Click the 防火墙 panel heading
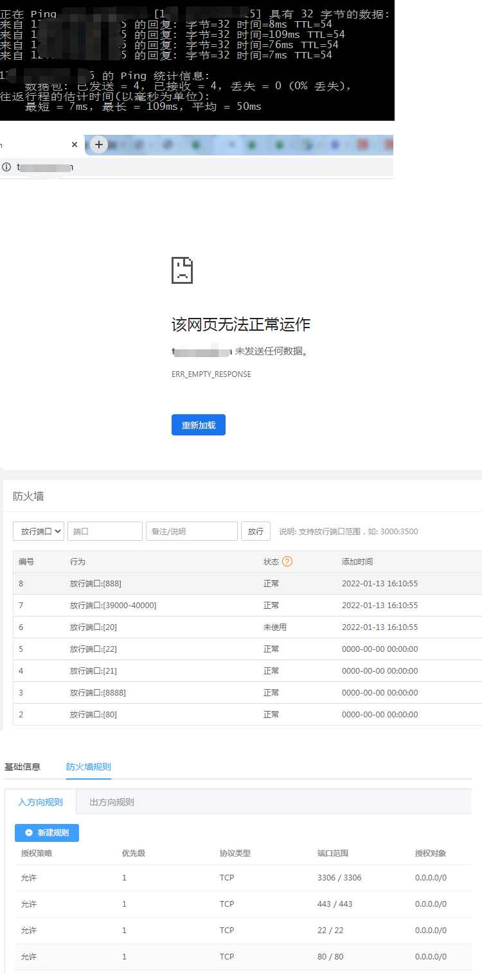 coord(28,496)
